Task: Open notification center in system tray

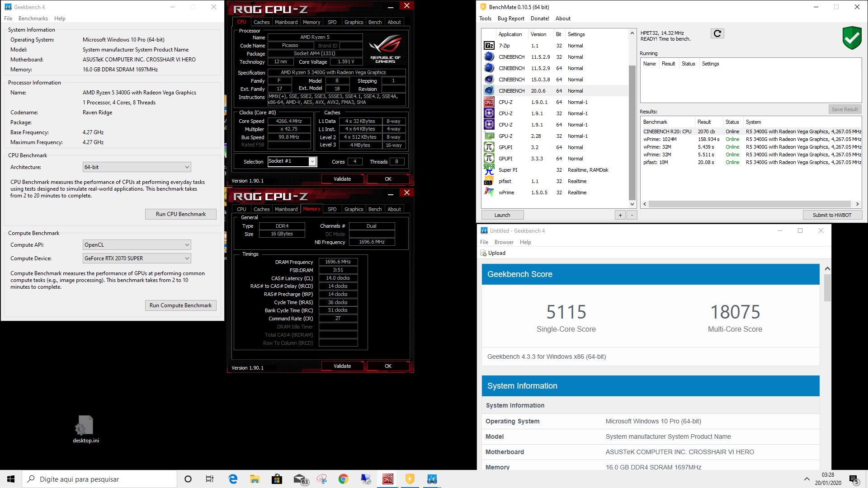Action: [x=854, y=479]
